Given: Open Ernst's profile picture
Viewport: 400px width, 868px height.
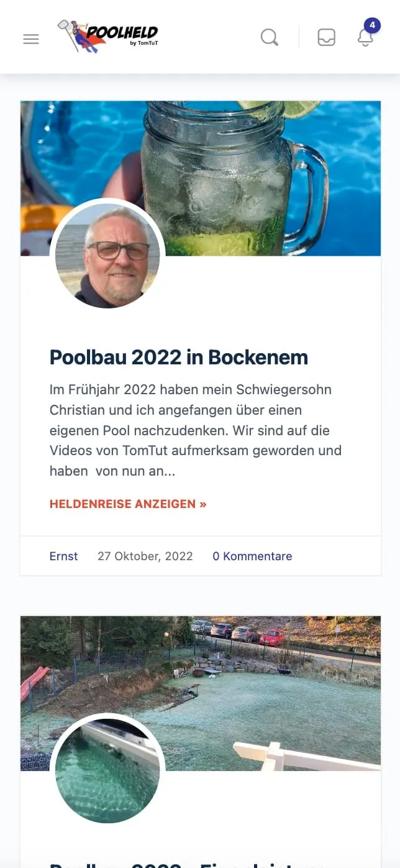Looking at the screenshot, I should [107, 255].
